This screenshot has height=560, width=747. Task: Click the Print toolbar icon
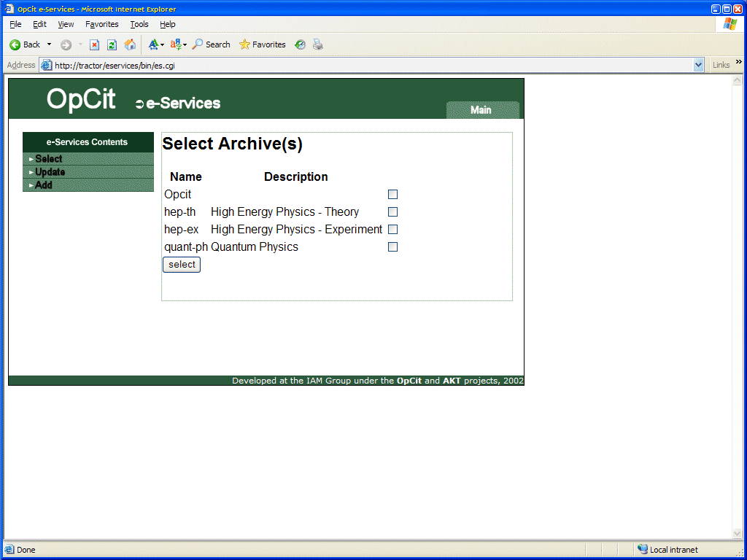coord(318,44)
